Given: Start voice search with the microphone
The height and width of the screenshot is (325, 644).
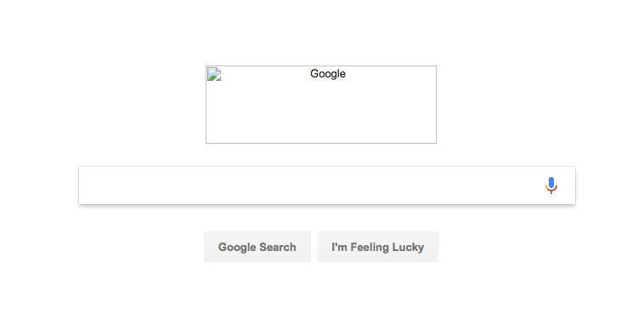Looking at the screenshot, I should coord(551,185).
